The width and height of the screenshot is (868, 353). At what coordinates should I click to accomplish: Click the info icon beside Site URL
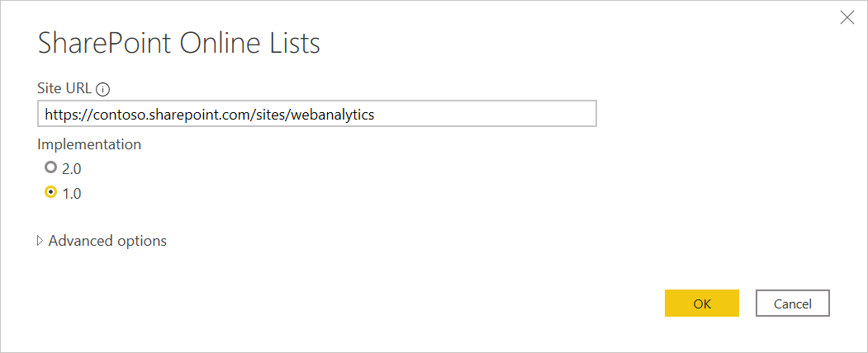[x=103, y=89]
